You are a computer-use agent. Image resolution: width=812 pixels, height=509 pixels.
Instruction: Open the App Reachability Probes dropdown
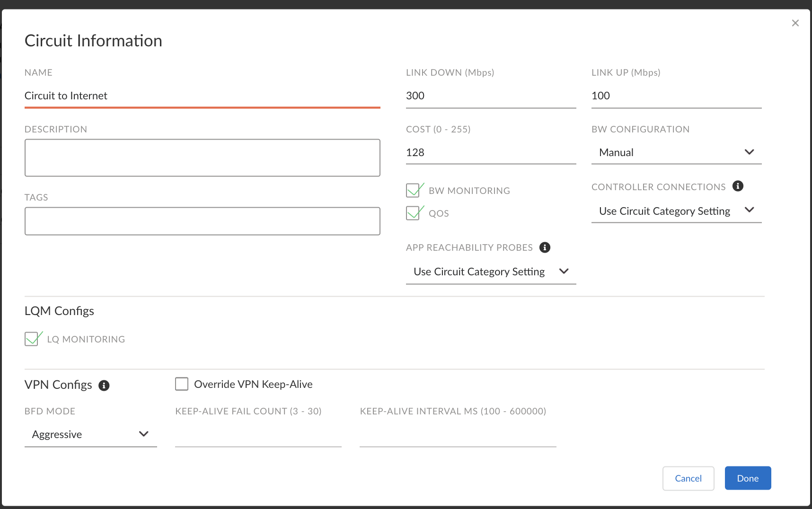coord(491,272)
